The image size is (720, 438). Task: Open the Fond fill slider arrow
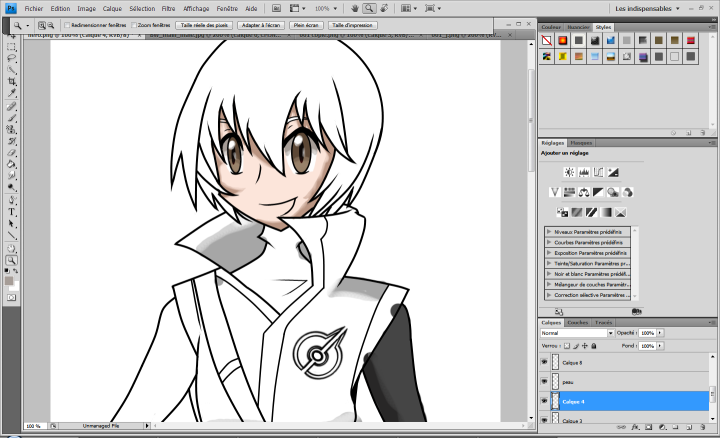[660, 346]
